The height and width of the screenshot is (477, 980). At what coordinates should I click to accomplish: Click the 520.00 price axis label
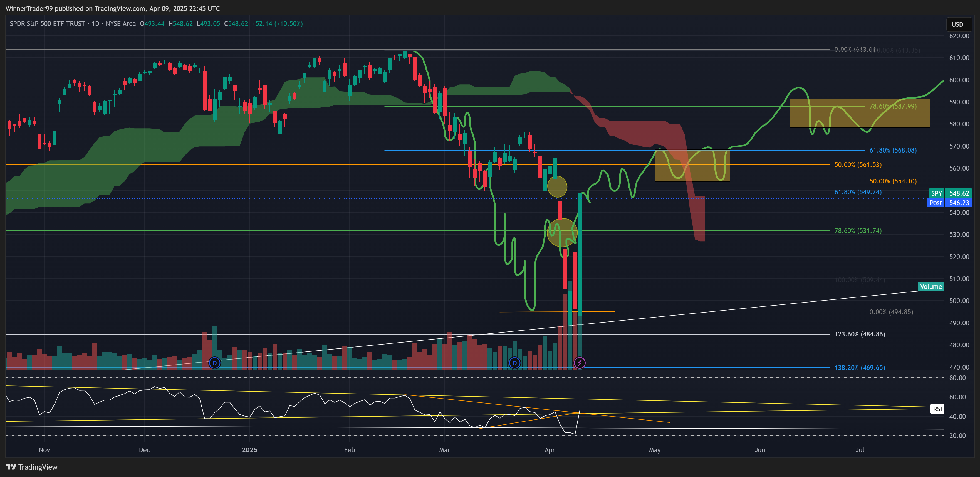pyautogui.click(x=959, y=257)
